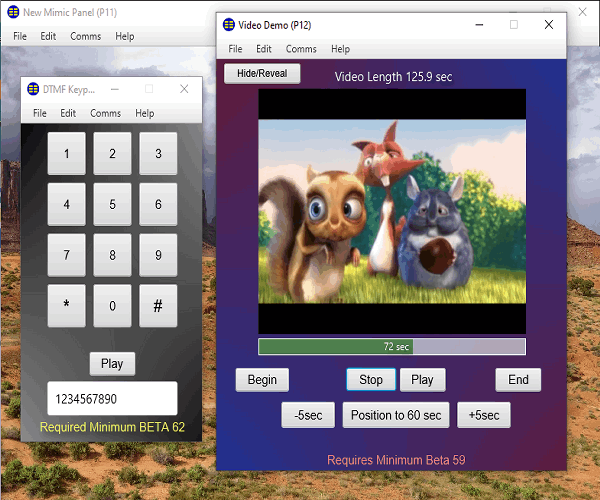Tap keypad digit 2
The width and height of the screenshot is (600, 500).
tap(112, 153)
